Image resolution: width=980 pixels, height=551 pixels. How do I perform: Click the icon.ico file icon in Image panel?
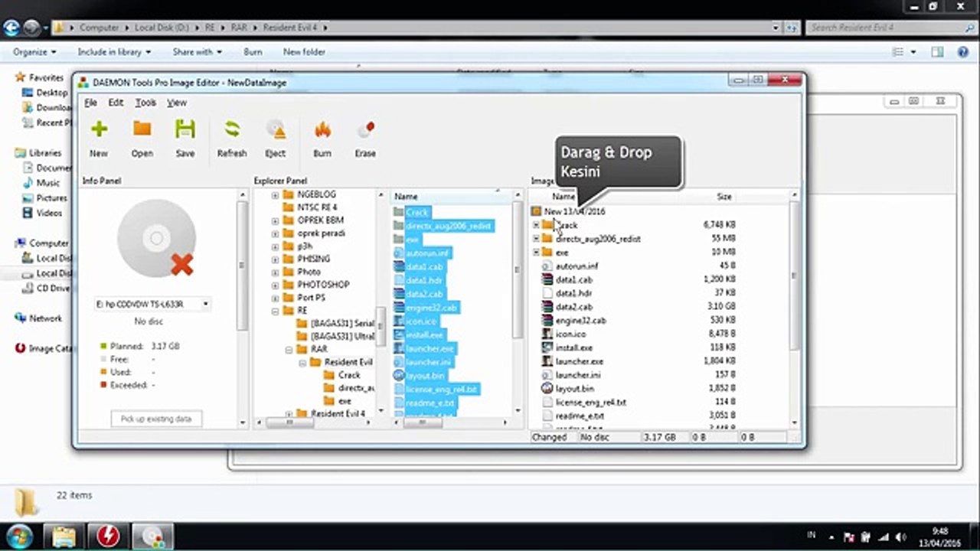click(x=547, y=334)
